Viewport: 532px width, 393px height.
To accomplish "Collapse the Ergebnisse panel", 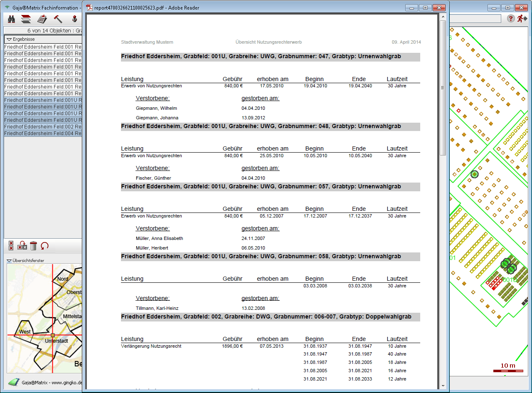I will [x=9, y=39].
